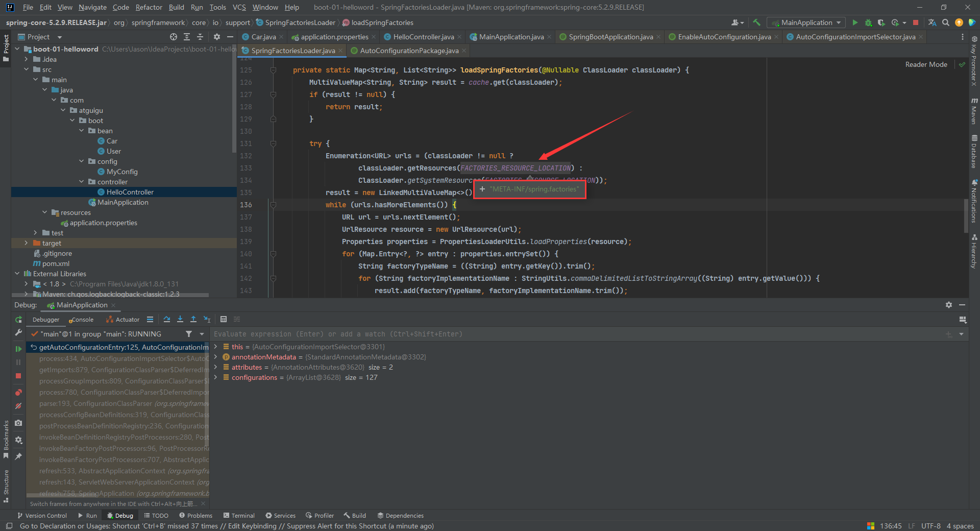Open the Version Control tool window

pos(42,516)
